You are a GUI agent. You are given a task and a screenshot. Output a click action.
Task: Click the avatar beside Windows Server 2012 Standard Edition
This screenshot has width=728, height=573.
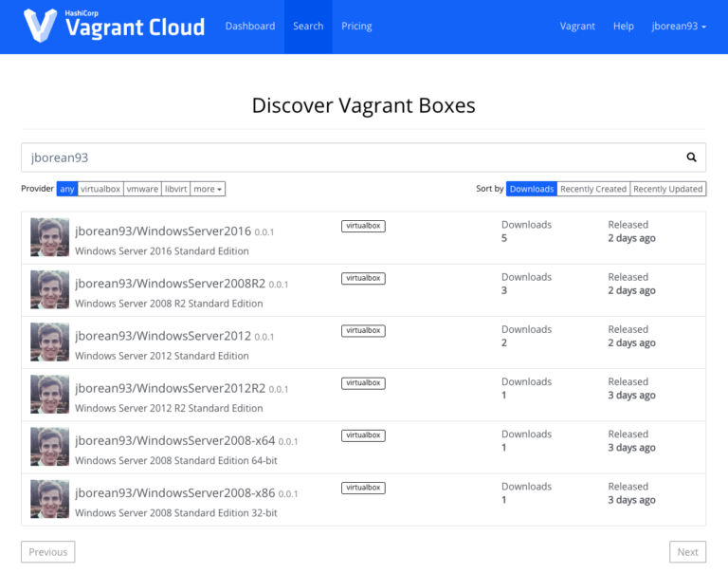(x=49, y=342)
